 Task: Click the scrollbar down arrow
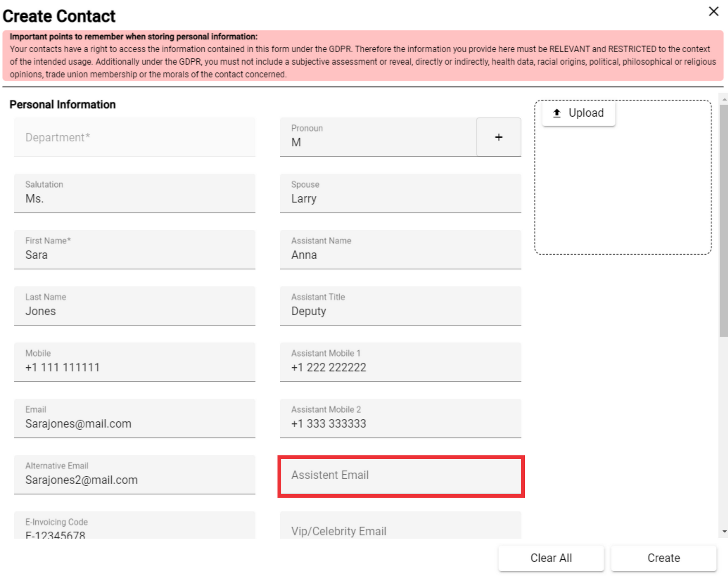point(724,531)
